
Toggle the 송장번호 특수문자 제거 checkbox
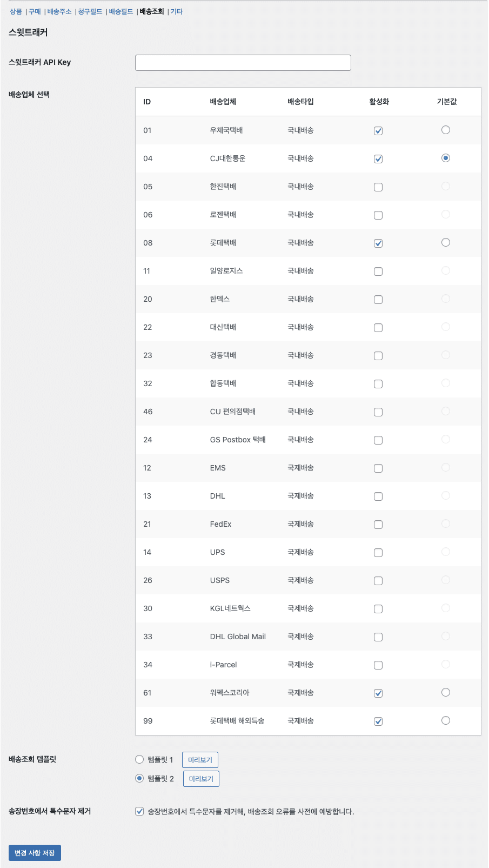139,811
